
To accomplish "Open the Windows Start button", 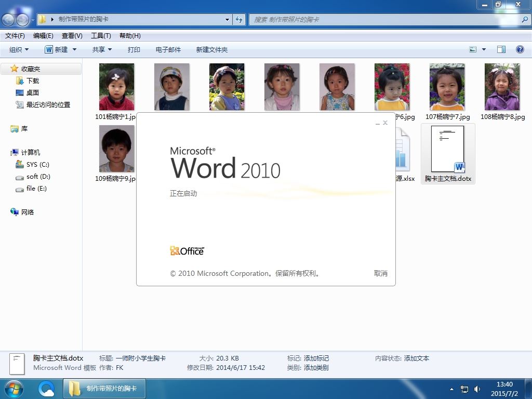I will 13,389.
